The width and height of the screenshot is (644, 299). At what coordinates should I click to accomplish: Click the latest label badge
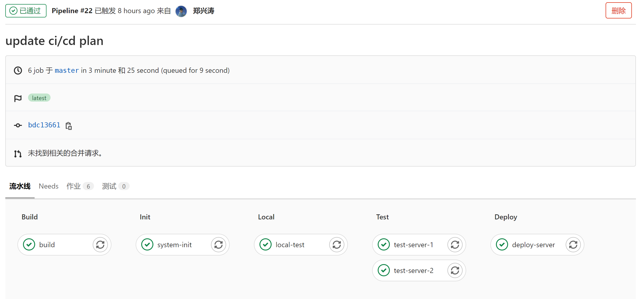click(39, 98)
